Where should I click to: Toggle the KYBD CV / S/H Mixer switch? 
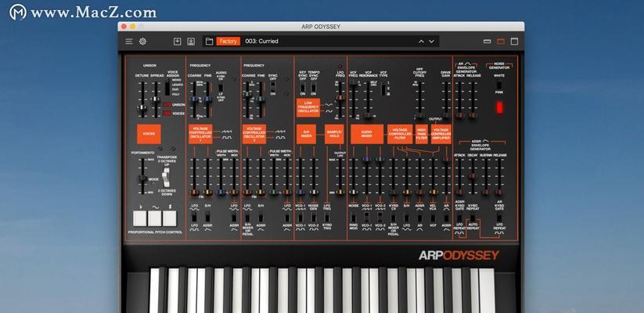393,218
